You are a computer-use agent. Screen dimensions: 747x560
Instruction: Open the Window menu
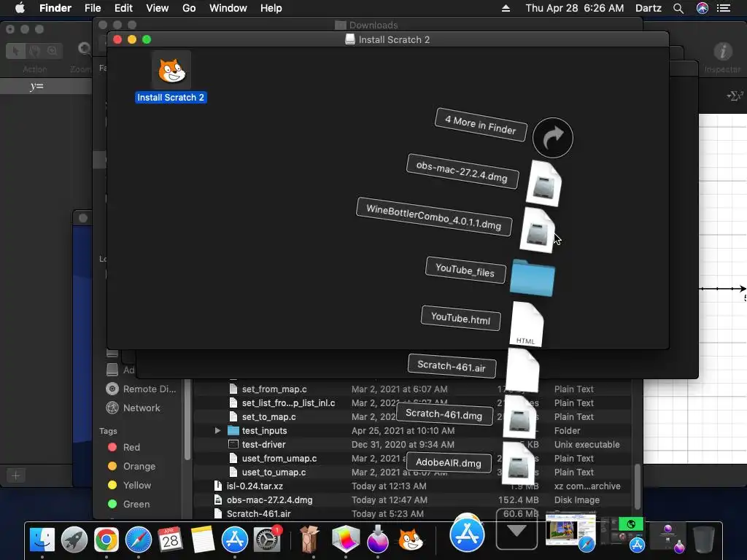(x=228, y=8)
